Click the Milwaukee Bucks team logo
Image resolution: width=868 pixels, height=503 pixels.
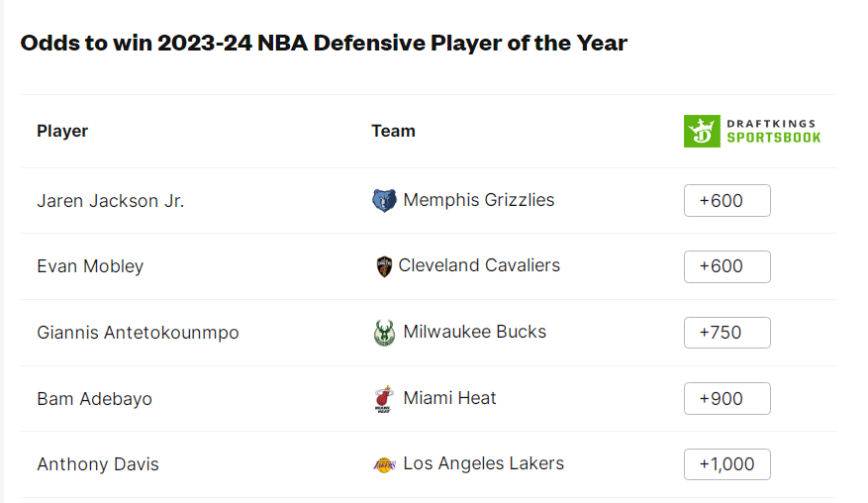click(384, 333)
